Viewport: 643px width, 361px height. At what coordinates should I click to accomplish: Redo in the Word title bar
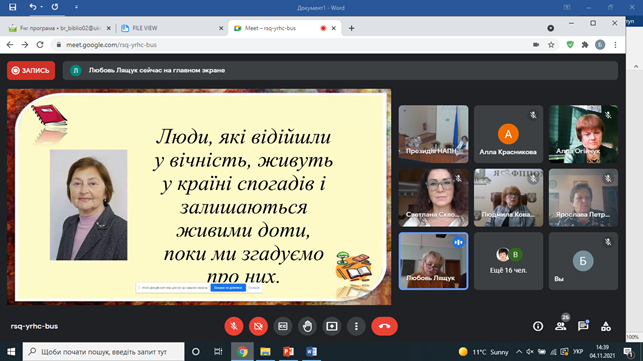click(x=55, y=7)
